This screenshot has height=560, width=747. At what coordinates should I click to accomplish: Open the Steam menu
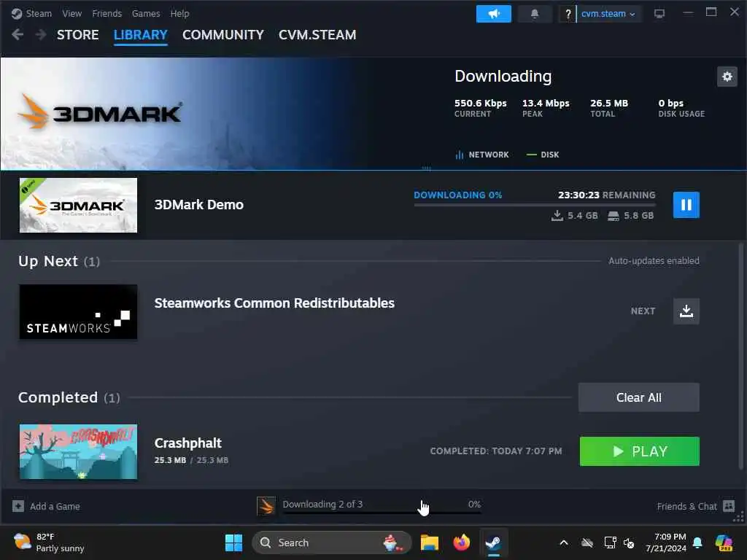click(x=39, y=13)
